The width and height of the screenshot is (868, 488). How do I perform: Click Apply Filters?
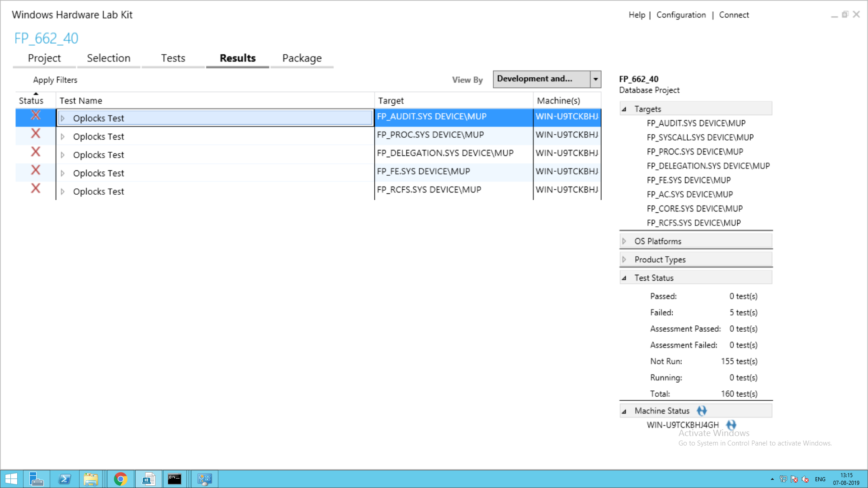click(x=55, y=80)
